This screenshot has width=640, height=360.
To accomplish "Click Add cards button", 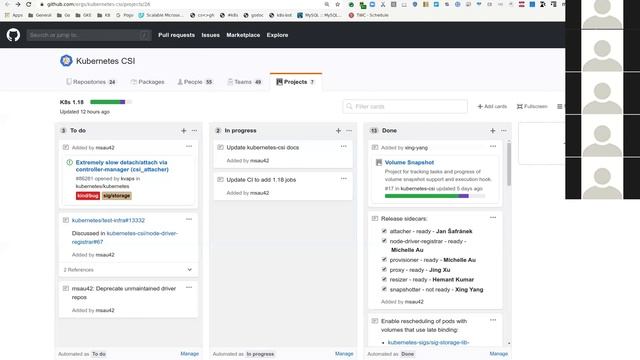I will [492, 107].
